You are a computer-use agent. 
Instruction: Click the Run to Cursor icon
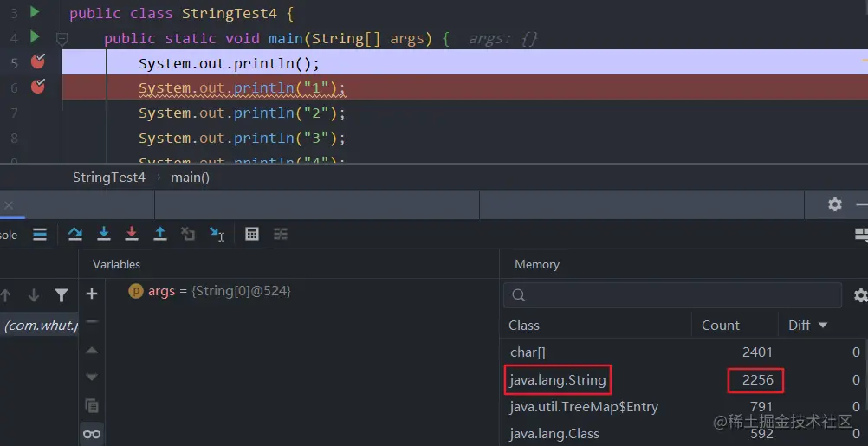click(x=217, y=234)
